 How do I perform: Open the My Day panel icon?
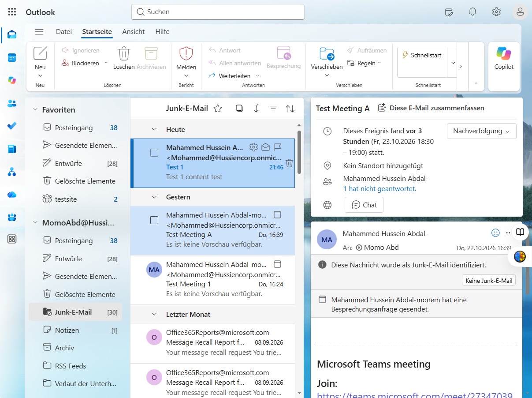point(449,12)
